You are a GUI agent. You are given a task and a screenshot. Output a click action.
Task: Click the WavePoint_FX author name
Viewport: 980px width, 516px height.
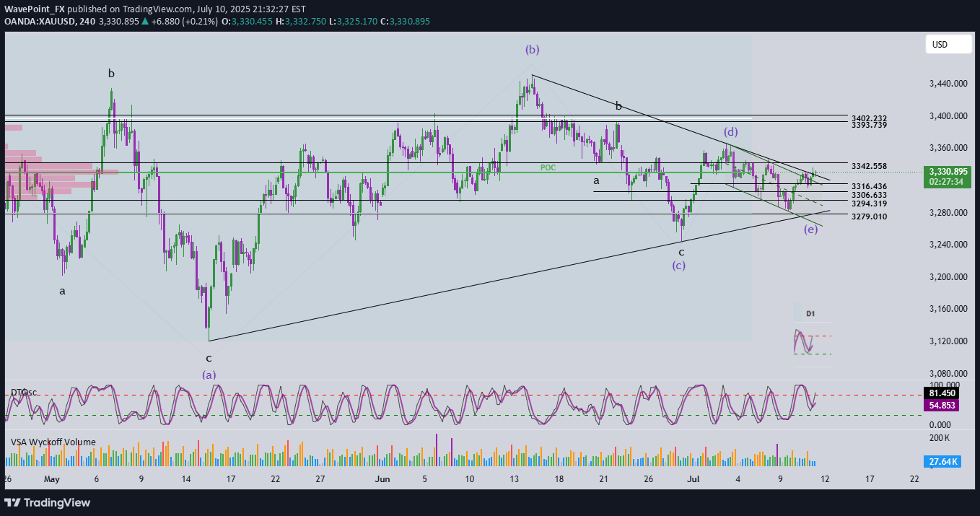[35, 9]
